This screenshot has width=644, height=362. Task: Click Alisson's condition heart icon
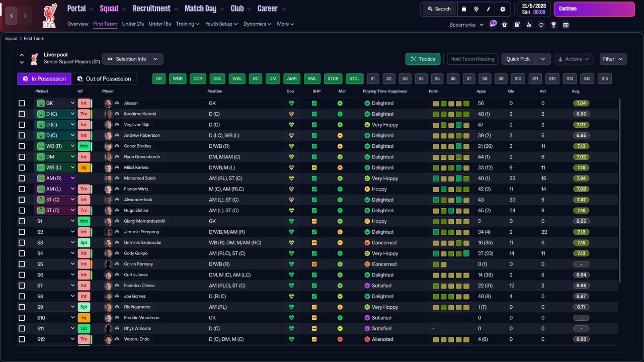click(x=291, y=104)
